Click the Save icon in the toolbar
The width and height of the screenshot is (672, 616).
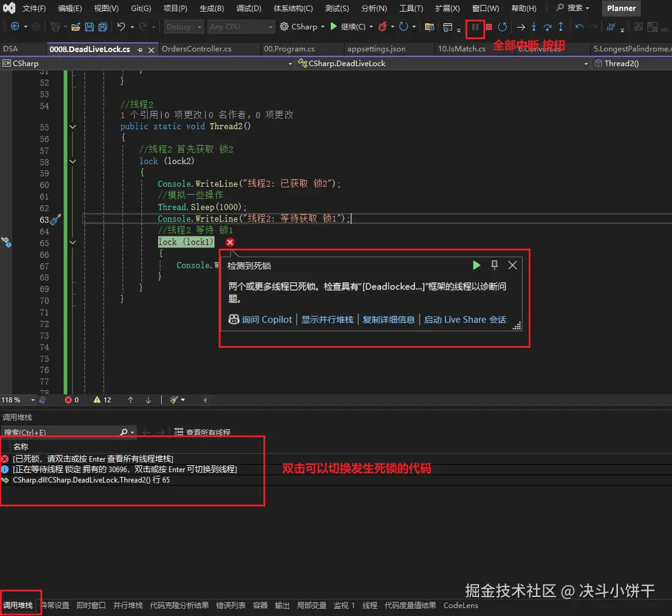tap(89, 27)
